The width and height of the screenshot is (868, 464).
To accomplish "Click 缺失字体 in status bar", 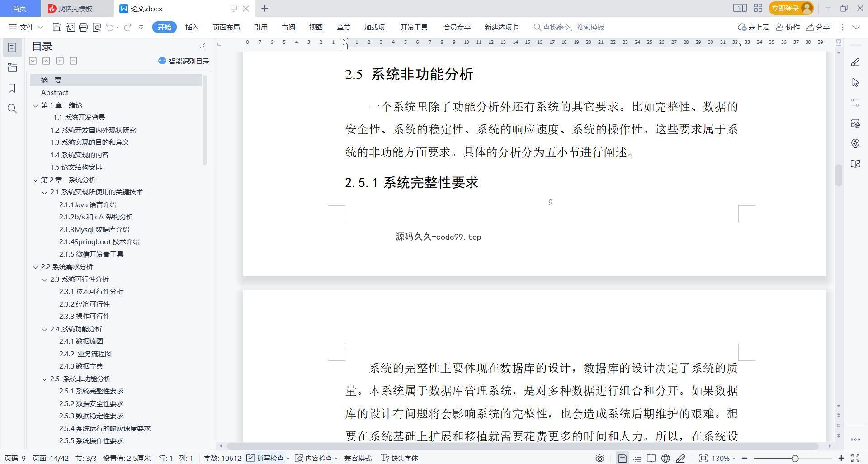I will coord(400,458).
